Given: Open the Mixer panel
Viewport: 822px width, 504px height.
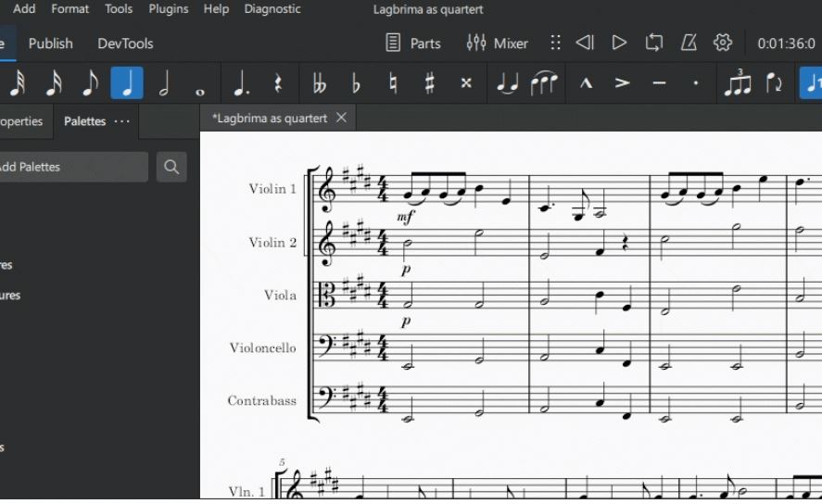Looking at the screenshot, I should pyautogui.click(x=498, y=44).
